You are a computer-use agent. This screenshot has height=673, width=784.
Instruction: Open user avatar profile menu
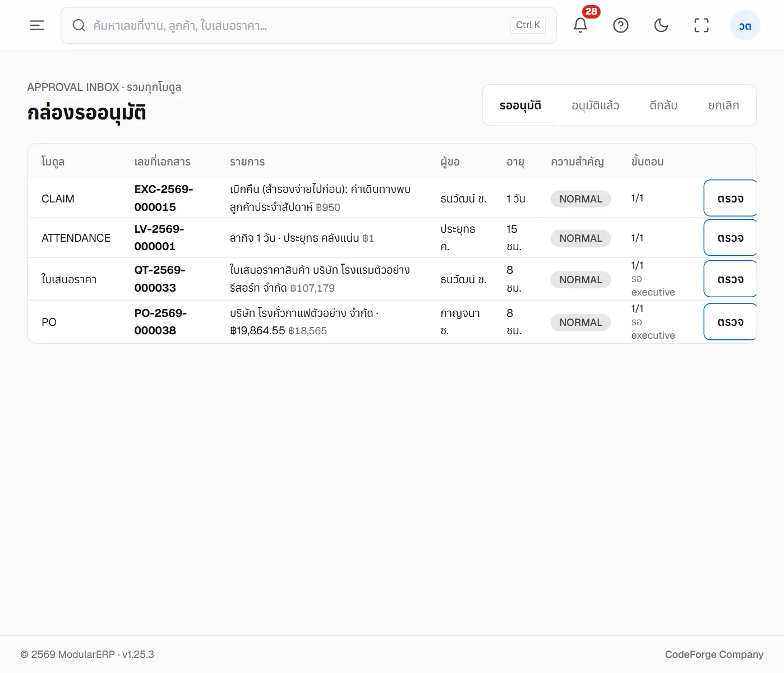(745, 25)
